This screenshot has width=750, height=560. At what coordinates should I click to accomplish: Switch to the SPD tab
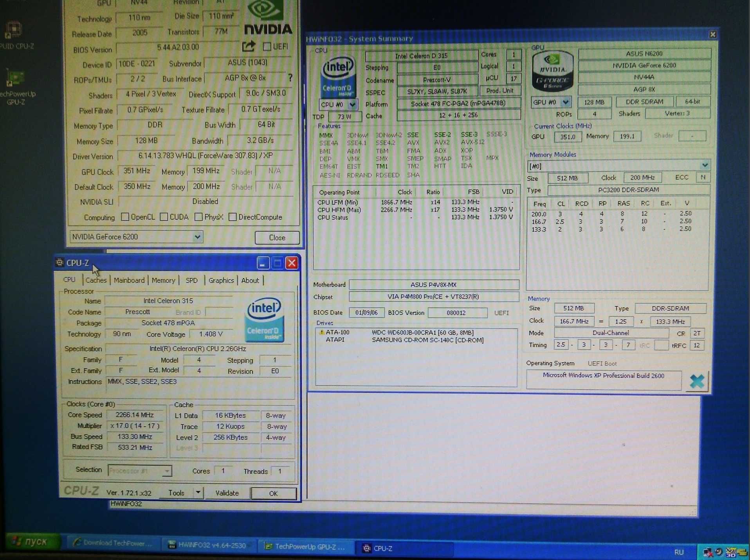coord(191,280)
